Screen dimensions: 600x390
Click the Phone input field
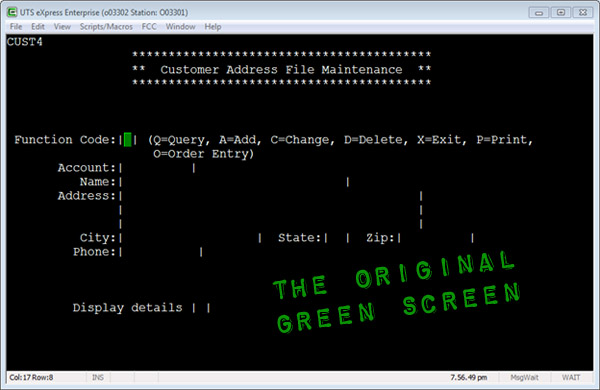[161, 252]
